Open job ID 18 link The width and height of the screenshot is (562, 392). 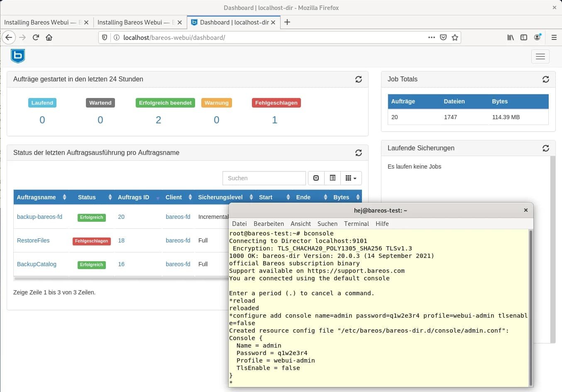point(121,240)
